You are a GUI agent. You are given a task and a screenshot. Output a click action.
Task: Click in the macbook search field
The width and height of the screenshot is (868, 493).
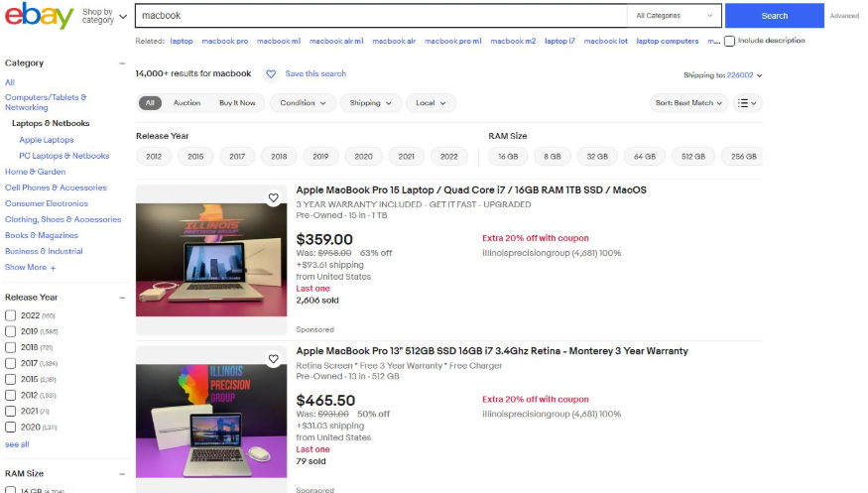coord(381,16)
